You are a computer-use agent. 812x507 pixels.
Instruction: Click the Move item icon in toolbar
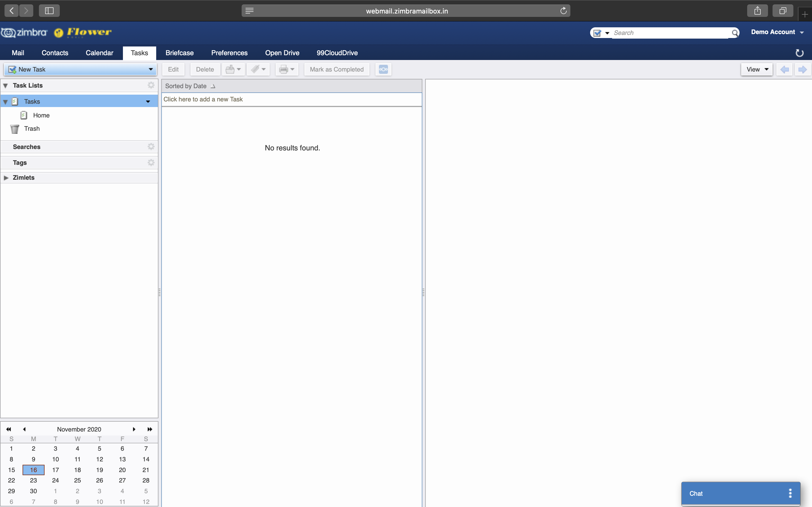coord(230,69)
